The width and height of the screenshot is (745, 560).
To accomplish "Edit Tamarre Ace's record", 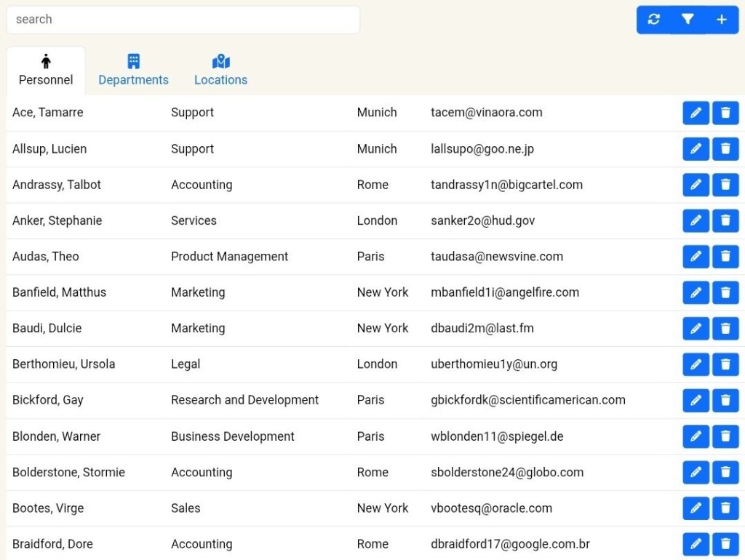I will [x=696, y=113].
